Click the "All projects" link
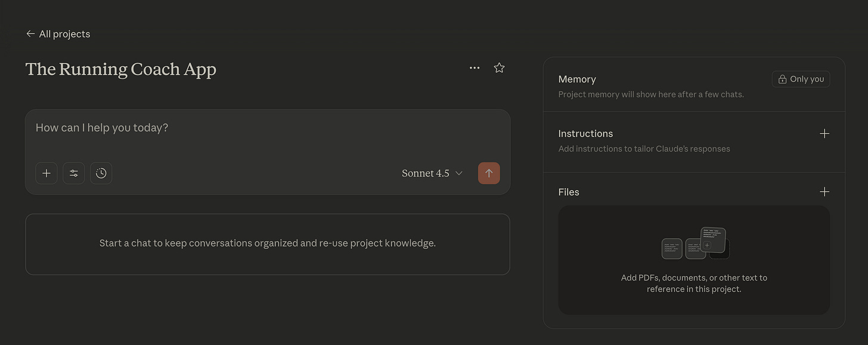Viewport: 868px width, 345px height. pos(64,34)
